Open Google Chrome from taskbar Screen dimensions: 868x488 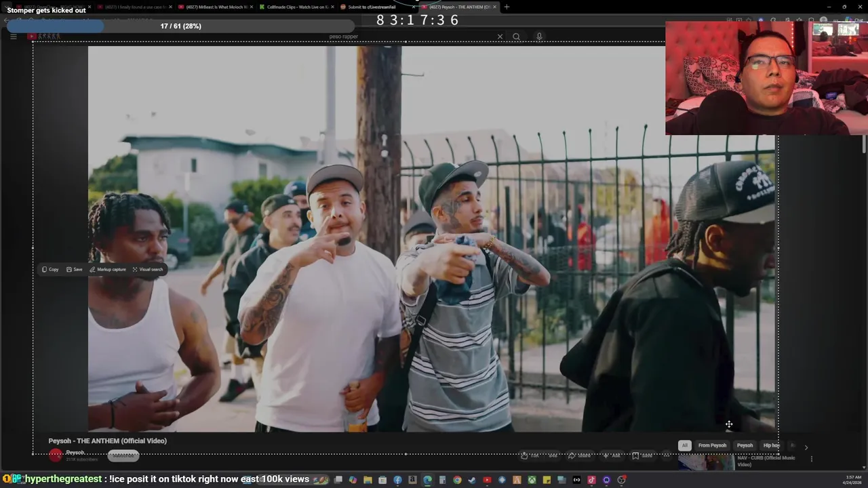tap(457, 480)
